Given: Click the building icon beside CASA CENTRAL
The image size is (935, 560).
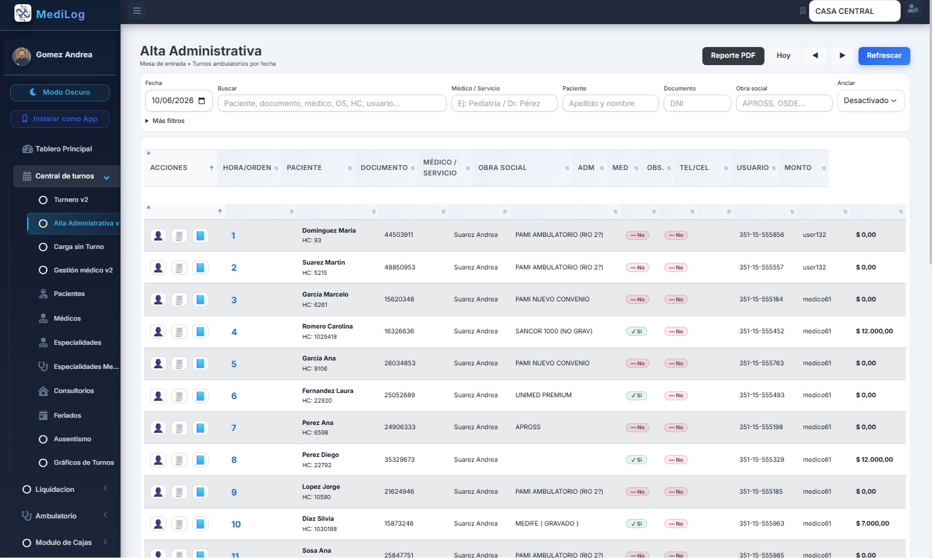Looking at the screenshot, I should 802,11.
